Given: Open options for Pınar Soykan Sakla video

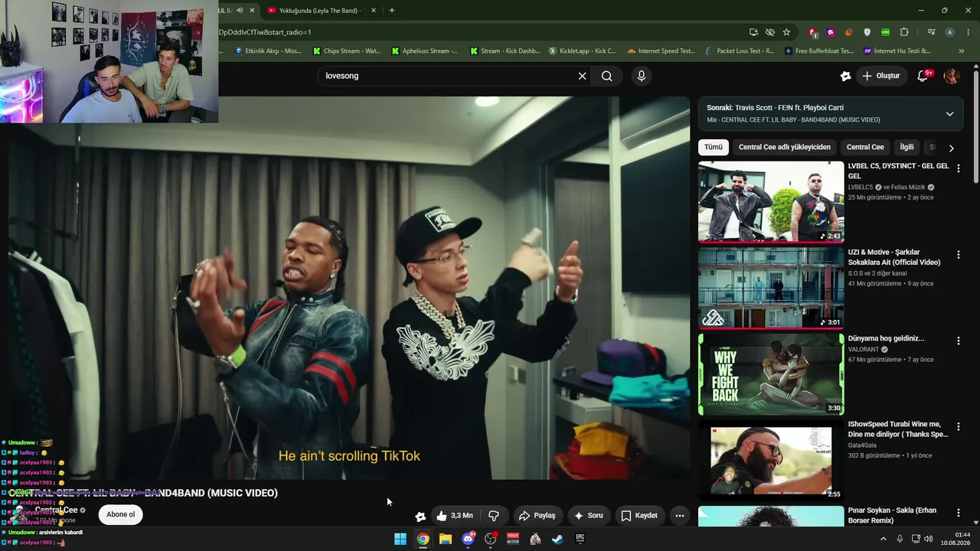Looking at the screenshot, I should point(958,514).
